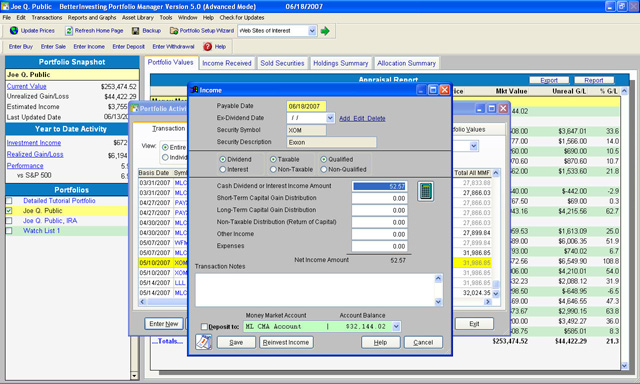The width and height of the screenshot is (640, 384).
Task: Uncheck the Joe Q. Public portfolio checkbox
Action: pyautogui.click(x=9, y=211)
